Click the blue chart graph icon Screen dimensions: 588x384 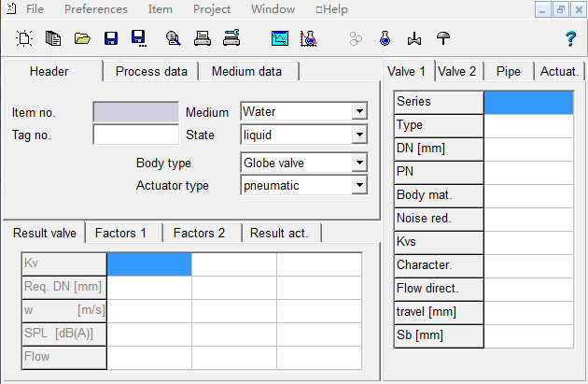279,38
